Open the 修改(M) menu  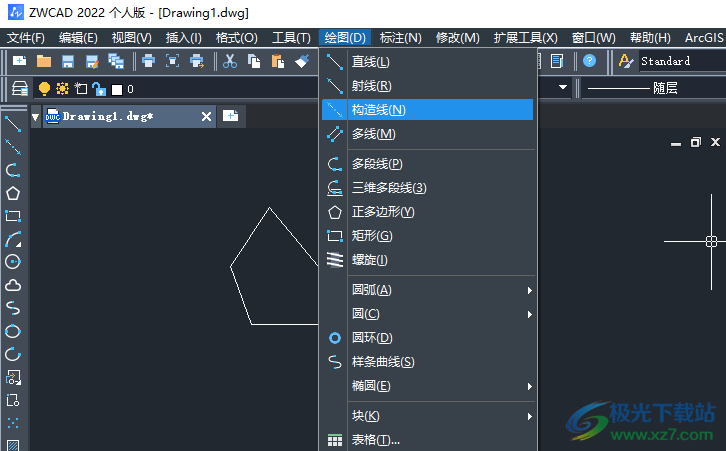(457, 38)
